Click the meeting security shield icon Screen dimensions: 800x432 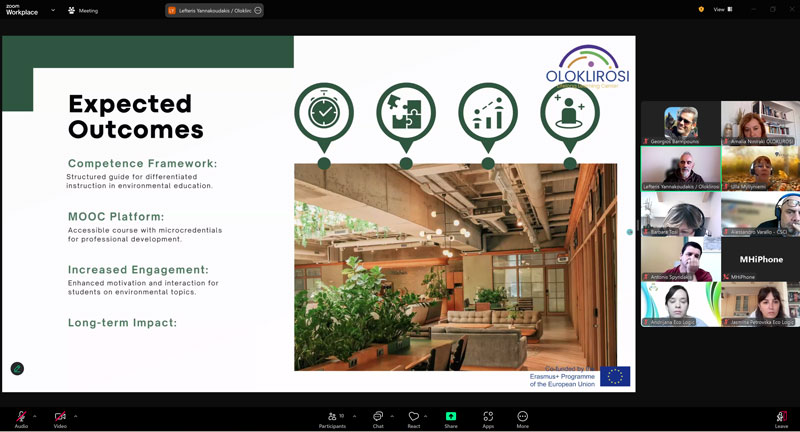(701, 9)
